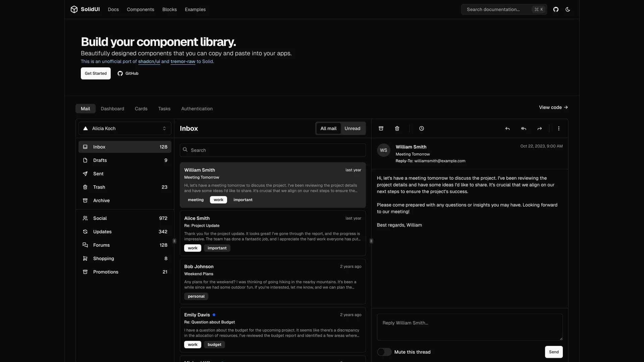Reply all to Meeting Tomorrow email
Viewport: 644px width, 362px height.
pos(524,128)
